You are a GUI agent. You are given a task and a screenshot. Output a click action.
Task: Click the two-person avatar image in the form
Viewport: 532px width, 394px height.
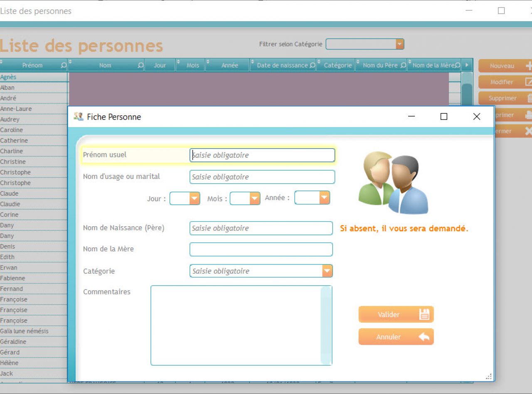point(393,183)
